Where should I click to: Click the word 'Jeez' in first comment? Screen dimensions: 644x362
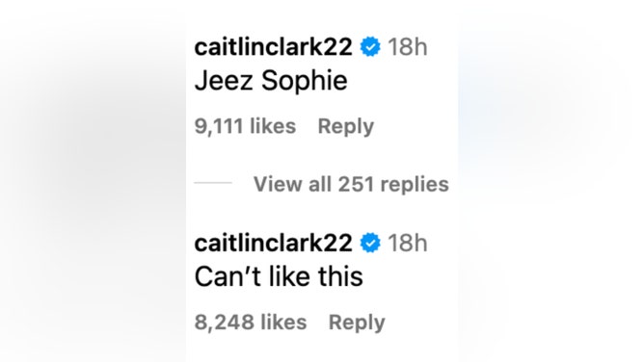point(224,81)
